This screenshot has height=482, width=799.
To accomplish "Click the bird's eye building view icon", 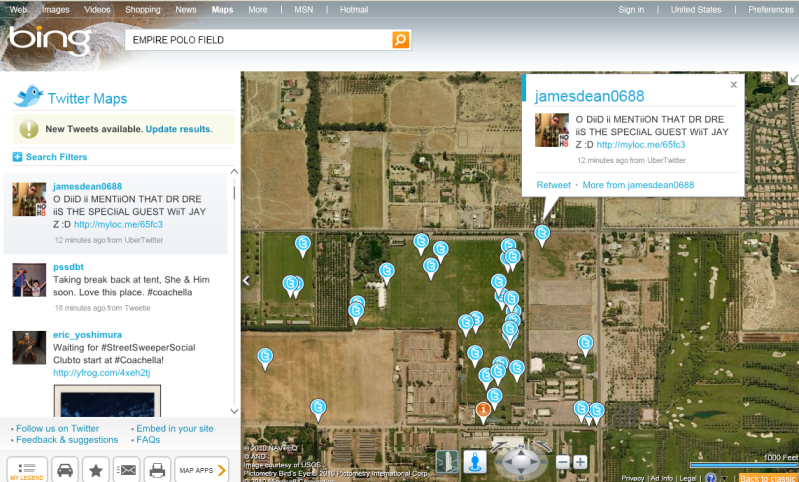I will coord(447,462).
